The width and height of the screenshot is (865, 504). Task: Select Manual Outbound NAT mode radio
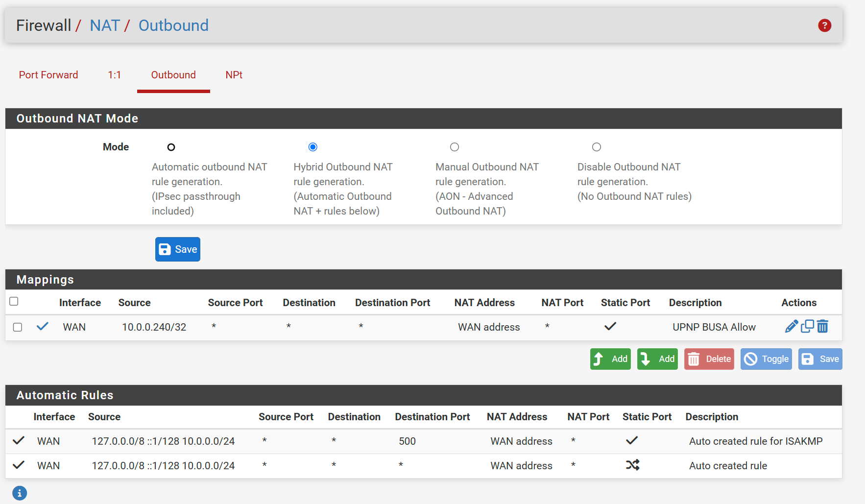coord(455,147)
